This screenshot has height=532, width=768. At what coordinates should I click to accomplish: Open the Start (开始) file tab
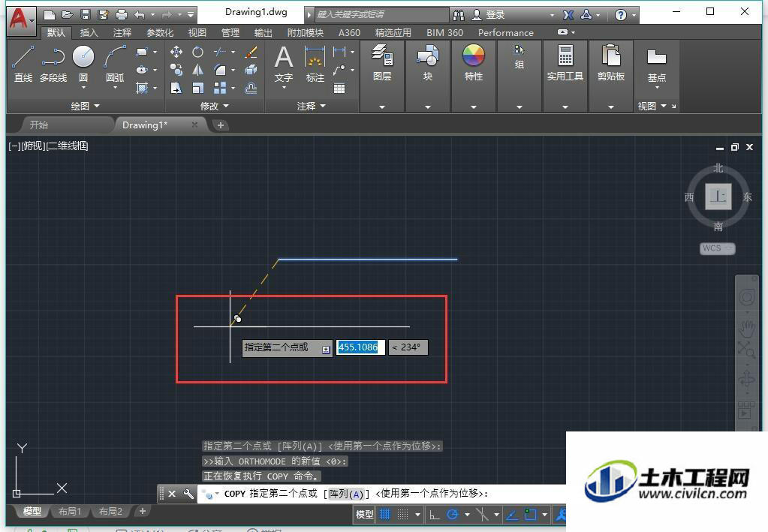[39, 125]
